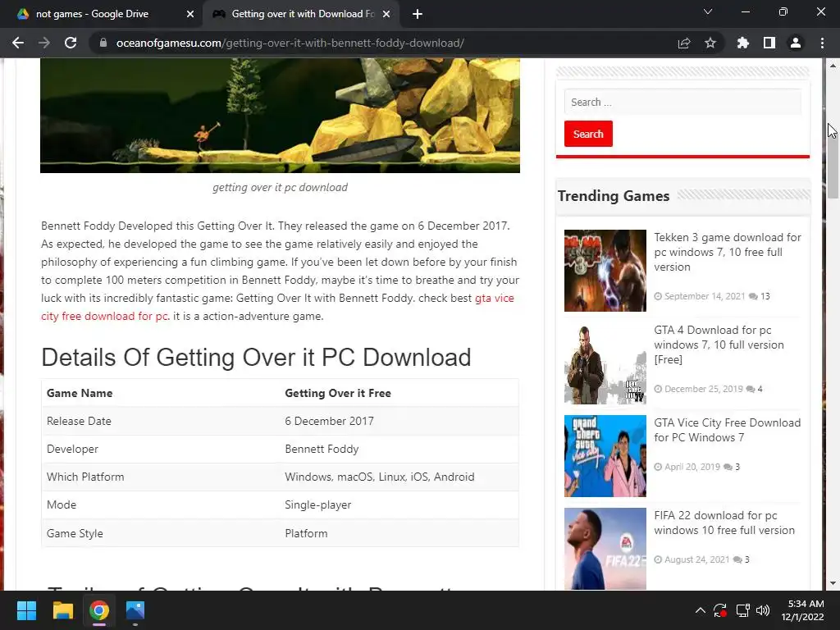840x630 pixels.
Task: Click the page scrollbar down arrow
Action: [x=833, y=583]
